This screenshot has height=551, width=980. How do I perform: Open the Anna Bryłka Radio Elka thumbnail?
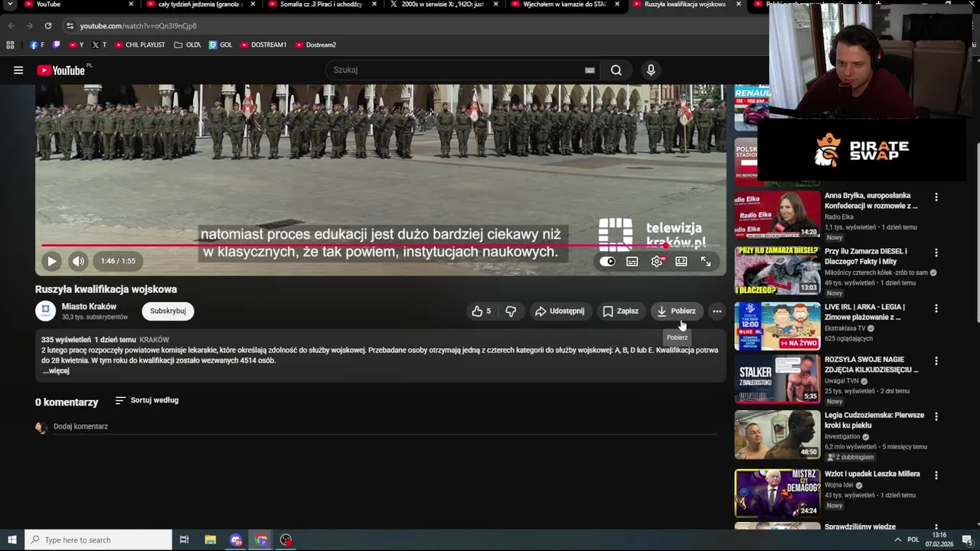pyautogui.click(x=777, y=214)
